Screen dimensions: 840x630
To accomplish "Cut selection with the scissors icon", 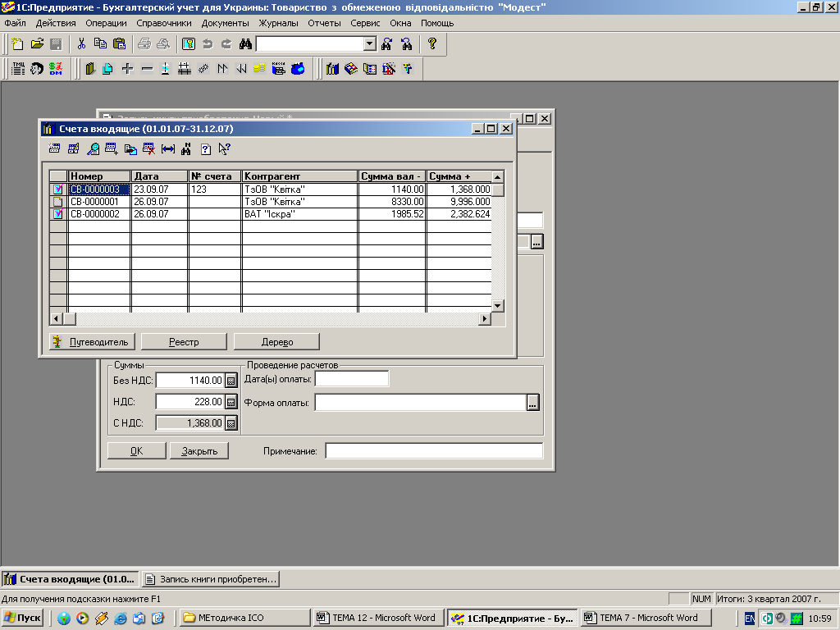I will click(81, 44).
